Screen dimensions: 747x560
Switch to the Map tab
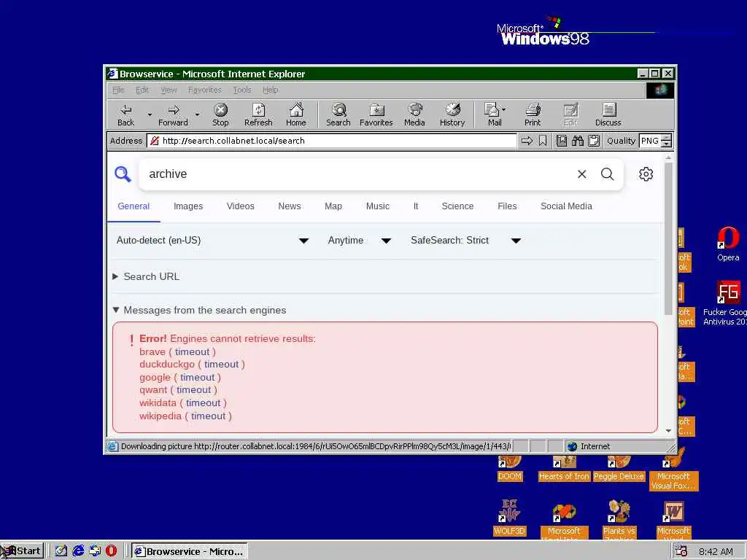333,206
